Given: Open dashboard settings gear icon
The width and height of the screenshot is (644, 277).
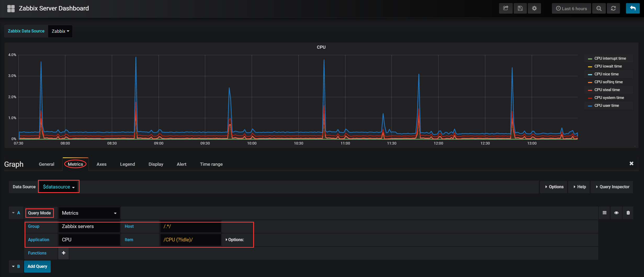Looking at the screenshot, I should [x=534, y=8].
